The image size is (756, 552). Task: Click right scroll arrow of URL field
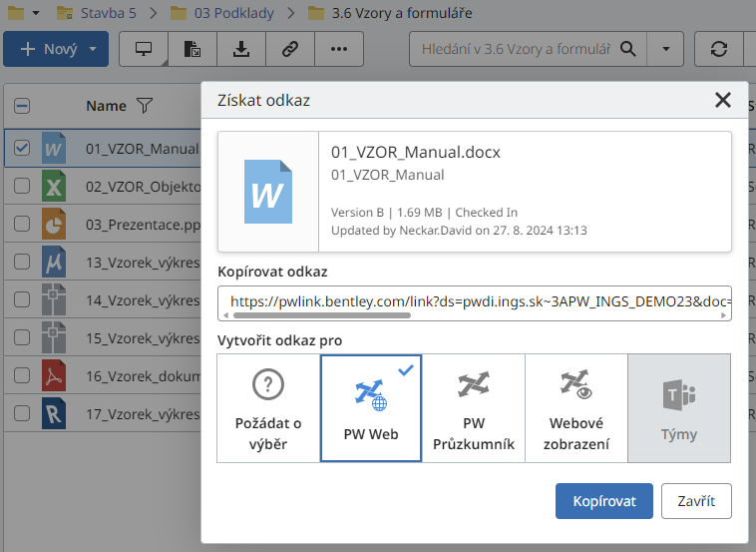tap(723, 315)
